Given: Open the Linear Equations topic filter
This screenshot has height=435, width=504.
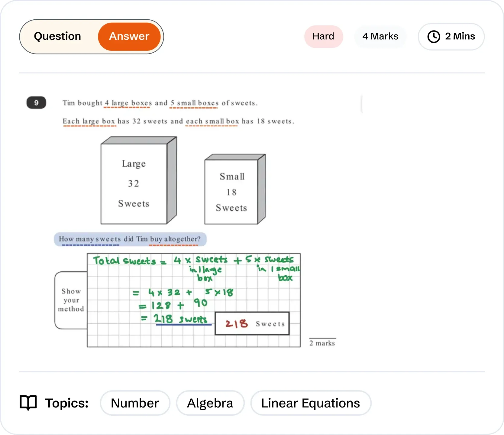Looking at the screenshot, I should coord(311,403).
